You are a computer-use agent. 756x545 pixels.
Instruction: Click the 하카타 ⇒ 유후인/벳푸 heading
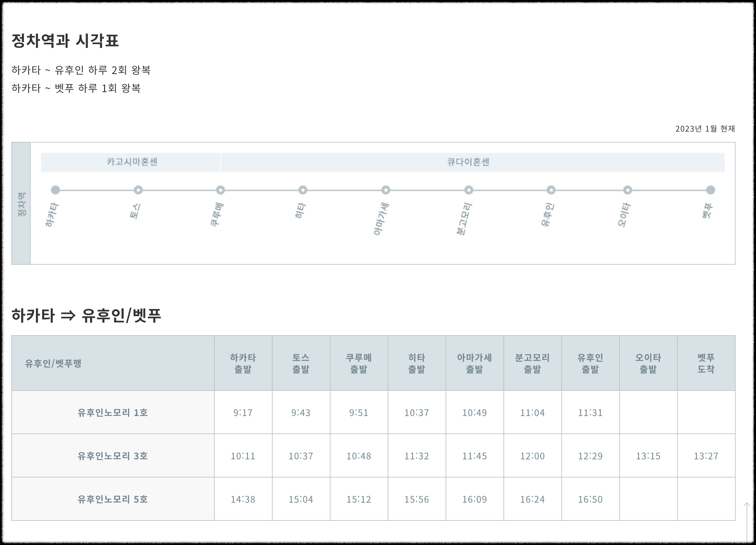pyautogui.click(x=86, y=315)
